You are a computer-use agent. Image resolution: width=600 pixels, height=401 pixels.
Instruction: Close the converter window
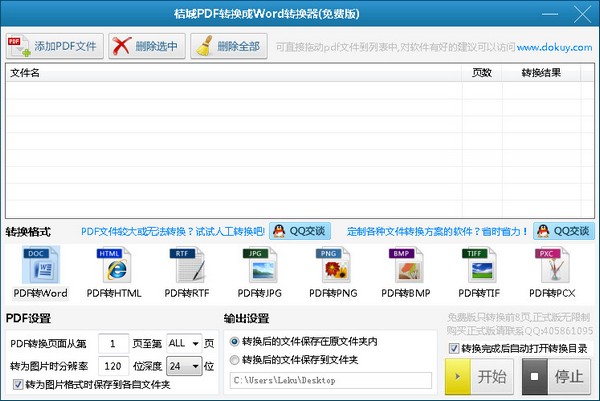pos(582,14)
